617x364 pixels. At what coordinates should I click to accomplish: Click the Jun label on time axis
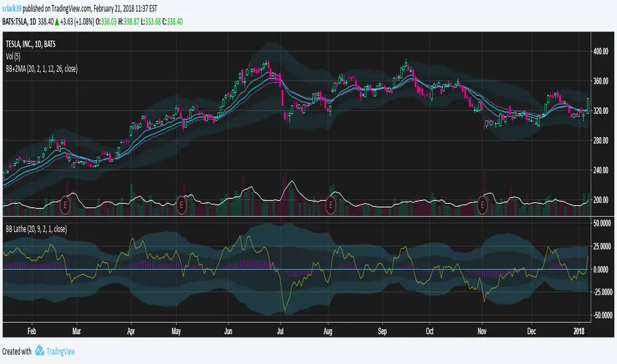point(228,332)
